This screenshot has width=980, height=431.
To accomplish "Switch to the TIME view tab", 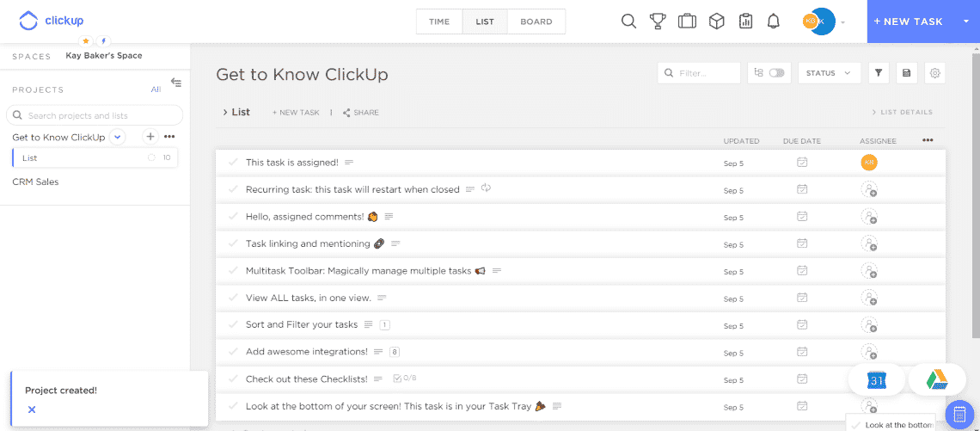I will coord(439,22).
